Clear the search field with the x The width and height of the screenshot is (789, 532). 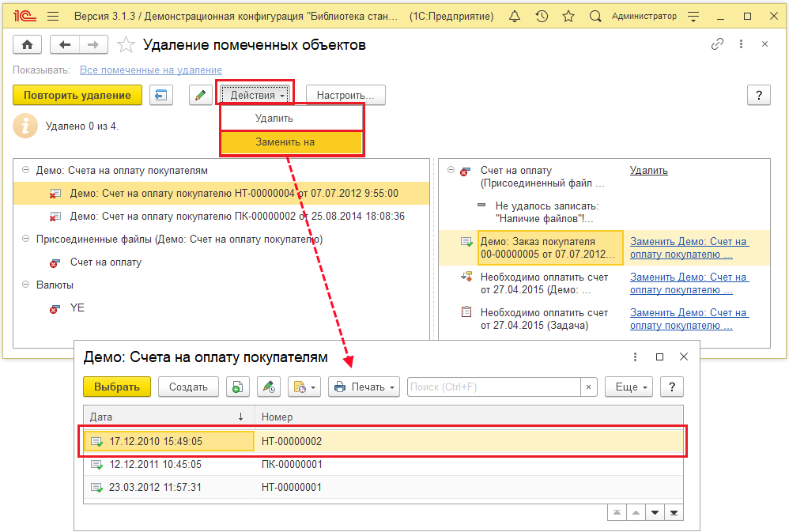coord(589,387)
